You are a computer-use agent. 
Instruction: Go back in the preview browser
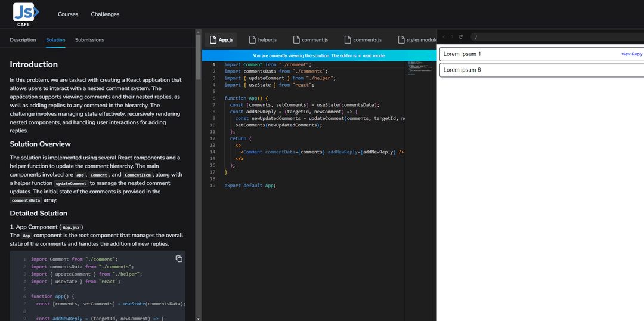pos(444,37)
